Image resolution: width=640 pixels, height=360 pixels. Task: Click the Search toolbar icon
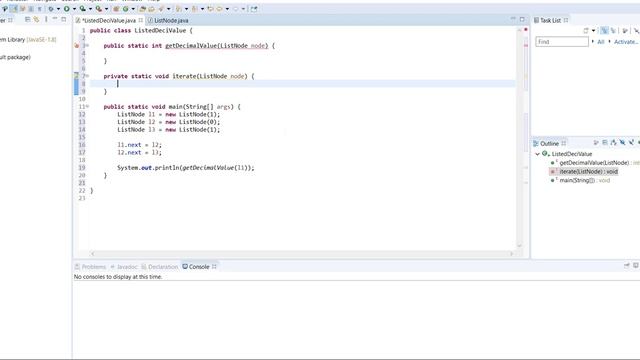[161, 9]
